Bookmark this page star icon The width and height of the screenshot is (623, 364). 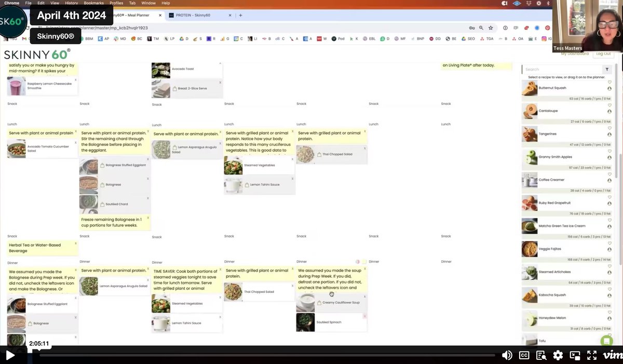point(491,28)
